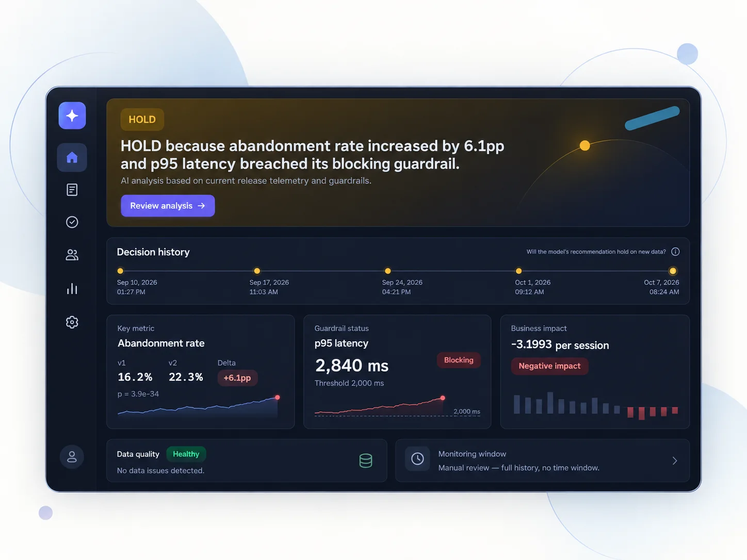The image size is (747, 560).
Task: Click 'Will the model's recommendation hold' text
Action: pos(596,252)
